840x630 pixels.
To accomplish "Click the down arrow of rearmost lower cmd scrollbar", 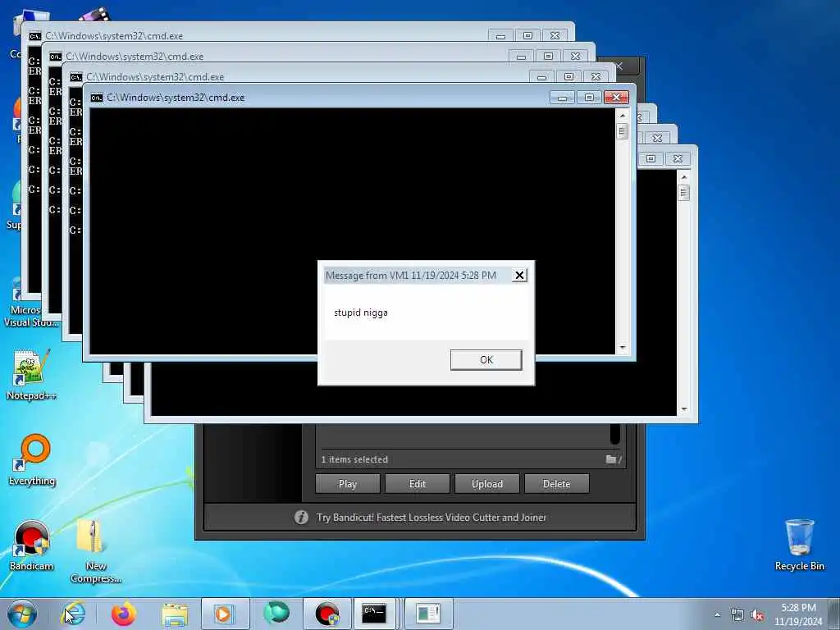I will [x=683, y=409].
